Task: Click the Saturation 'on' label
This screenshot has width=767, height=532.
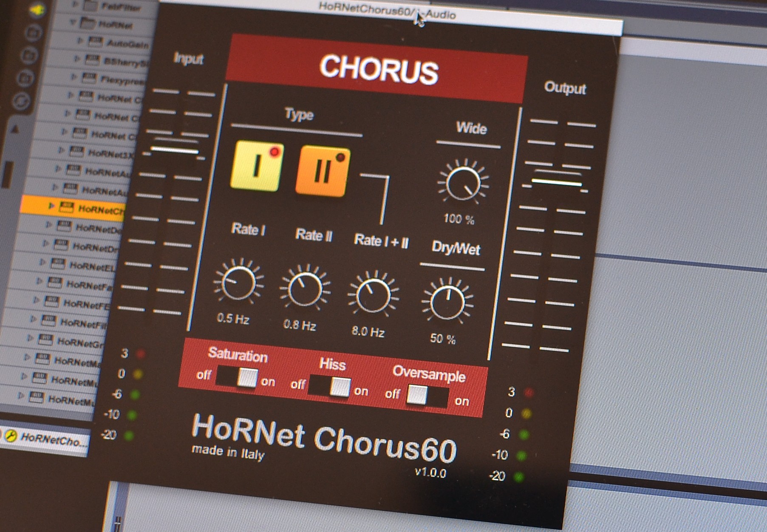Action: tap(268, 382)
